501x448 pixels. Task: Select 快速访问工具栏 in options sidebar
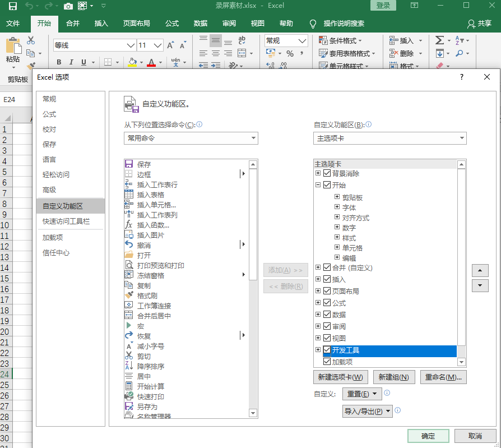(71, 221)
